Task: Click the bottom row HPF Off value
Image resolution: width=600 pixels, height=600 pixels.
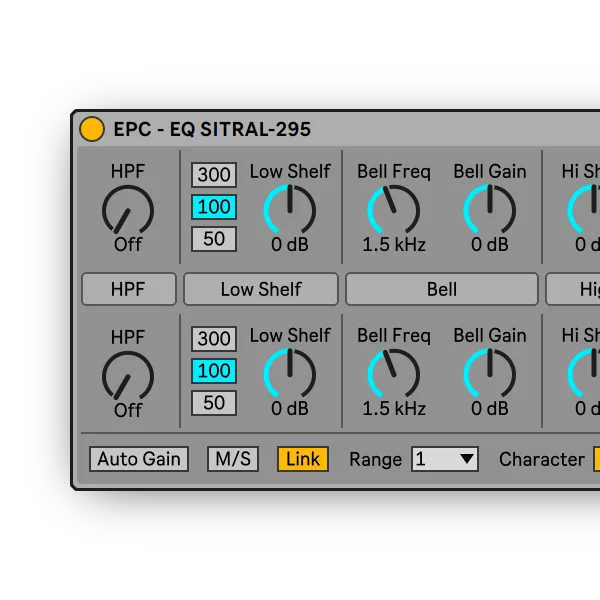Action: 128,410
